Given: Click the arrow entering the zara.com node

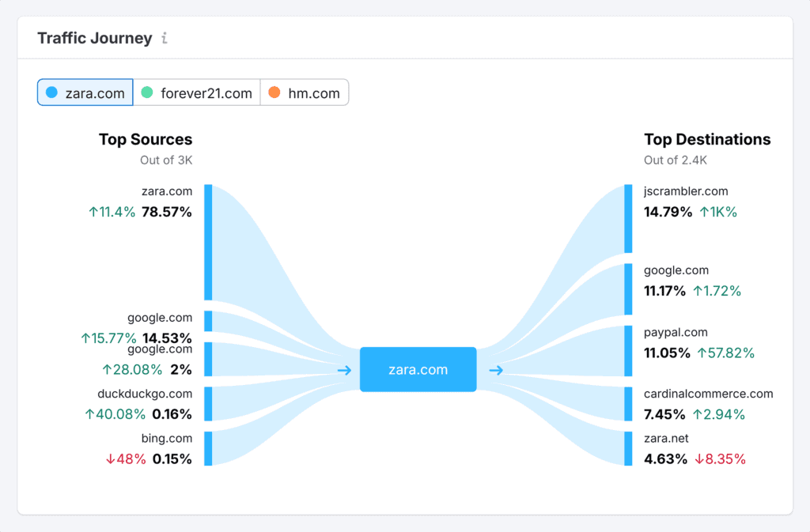Looking at the screenshot, I should [x=343, y=369].
